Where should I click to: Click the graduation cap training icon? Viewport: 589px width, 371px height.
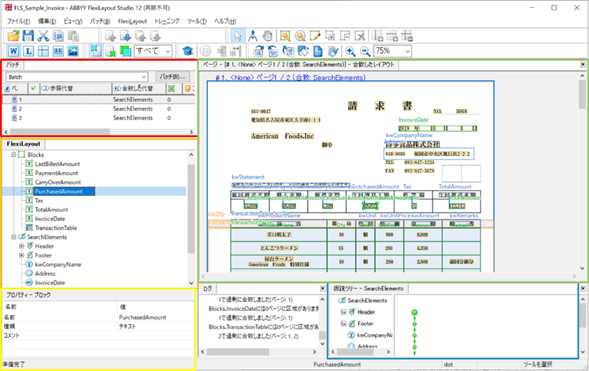pos(187,51)
